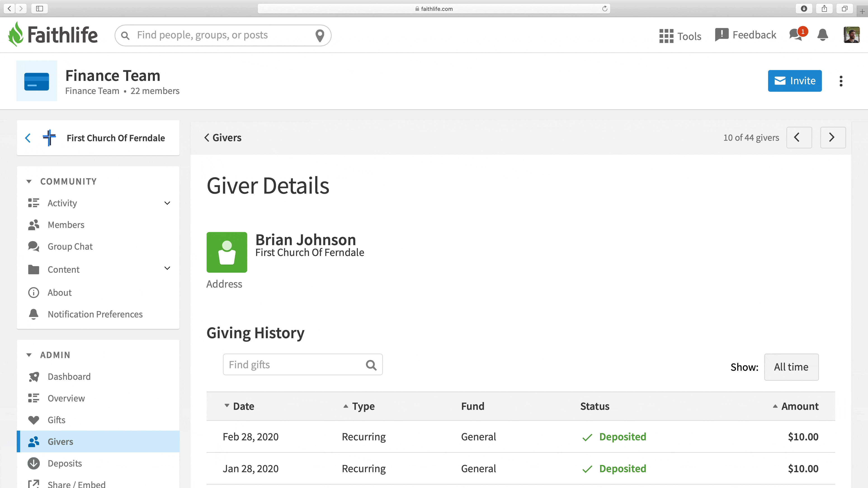Expand the Activity submenu chevron
868x488 pixels.
[x=167, y=203]
